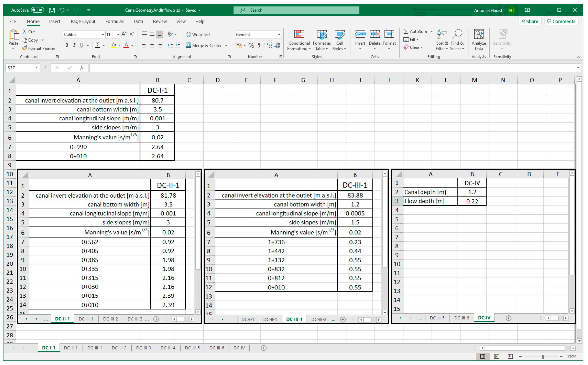Open the Name Box dropdown arrow
This screenshot has height=365, width=588.
point(36,68)
